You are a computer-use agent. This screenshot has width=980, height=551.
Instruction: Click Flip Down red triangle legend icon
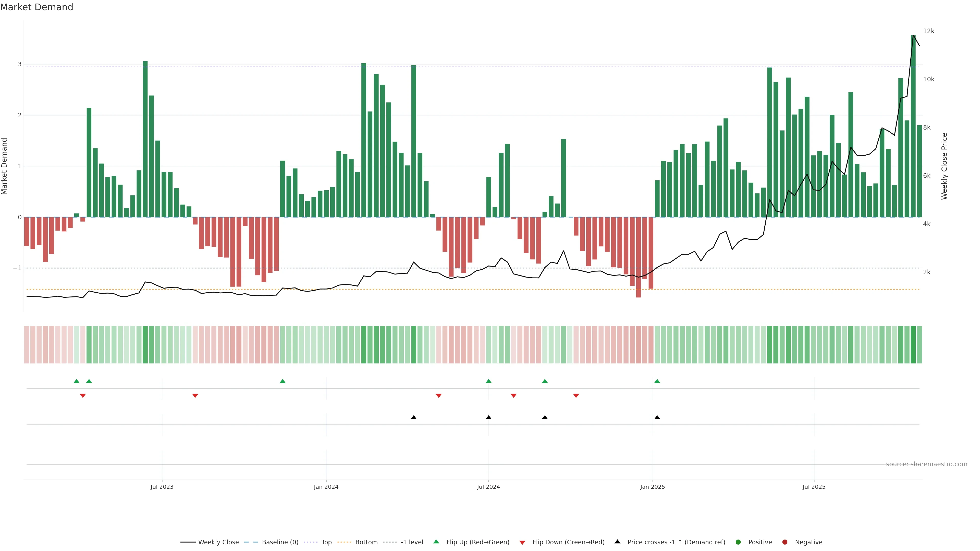(522, 542)
